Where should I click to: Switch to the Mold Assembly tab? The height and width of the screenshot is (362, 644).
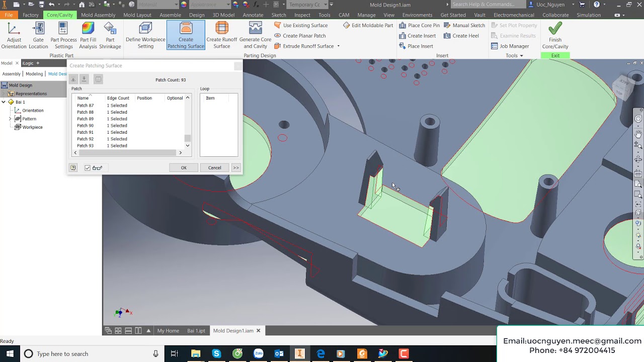click(x=98, y=15)
